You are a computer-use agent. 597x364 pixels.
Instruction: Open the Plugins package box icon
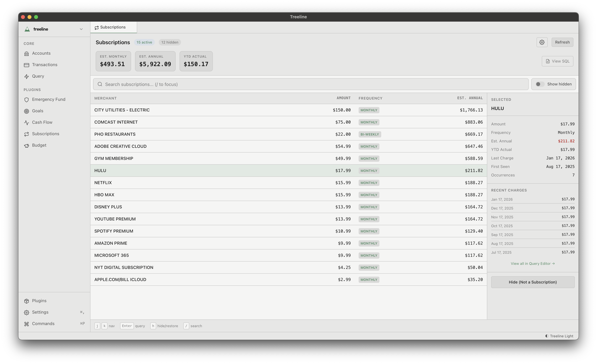click(27, 301)
